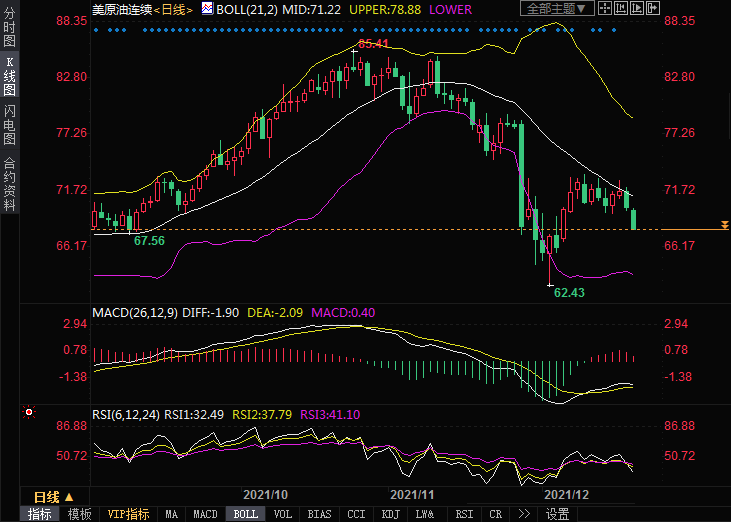Select the 闪电图 side tab
This screenshot has height=522, width=731.
9,125
